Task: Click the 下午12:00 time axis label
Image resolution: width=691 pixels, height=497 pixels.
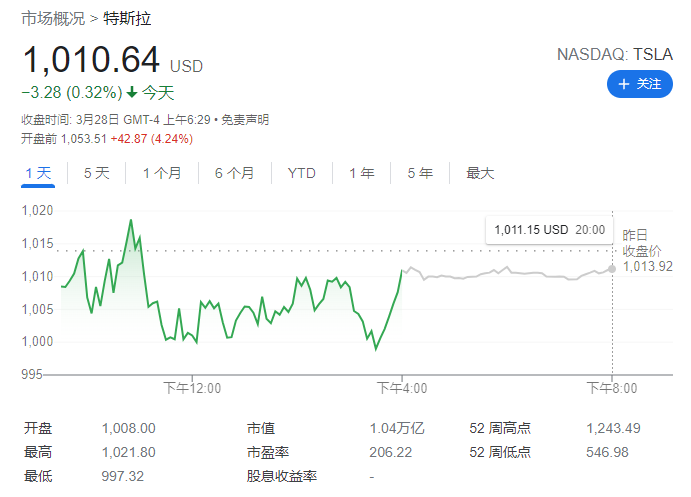Action: [192, 387]
